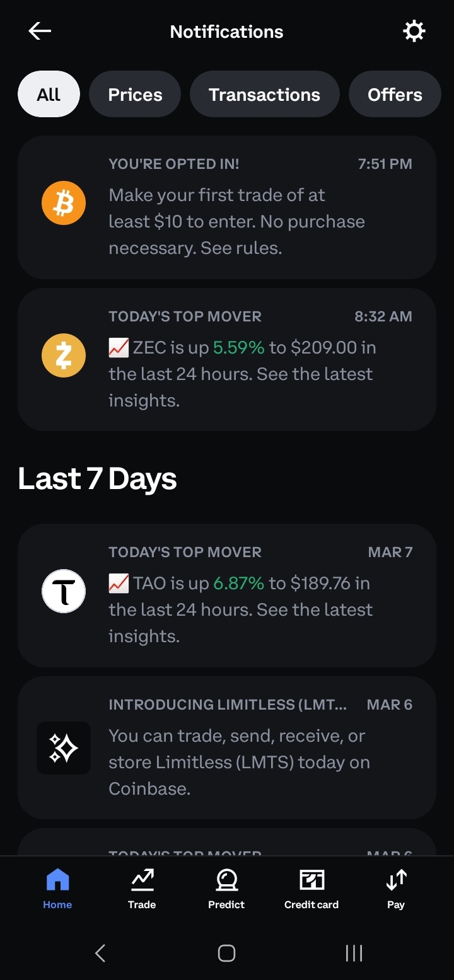454x980 pixels.
Task: Open notification settings gear
Action: pyautogui.click(x=414, y=32)
